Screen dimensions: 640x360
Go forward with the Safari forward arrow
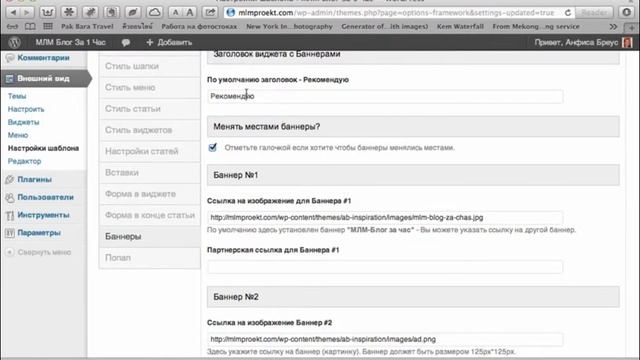(27, 12)
